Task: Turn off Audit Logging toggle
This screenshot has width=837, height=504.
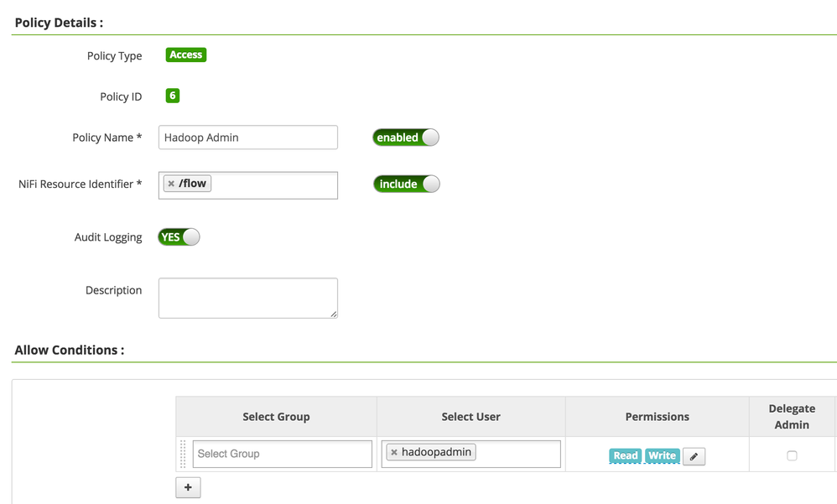Action: coord(179,237)
